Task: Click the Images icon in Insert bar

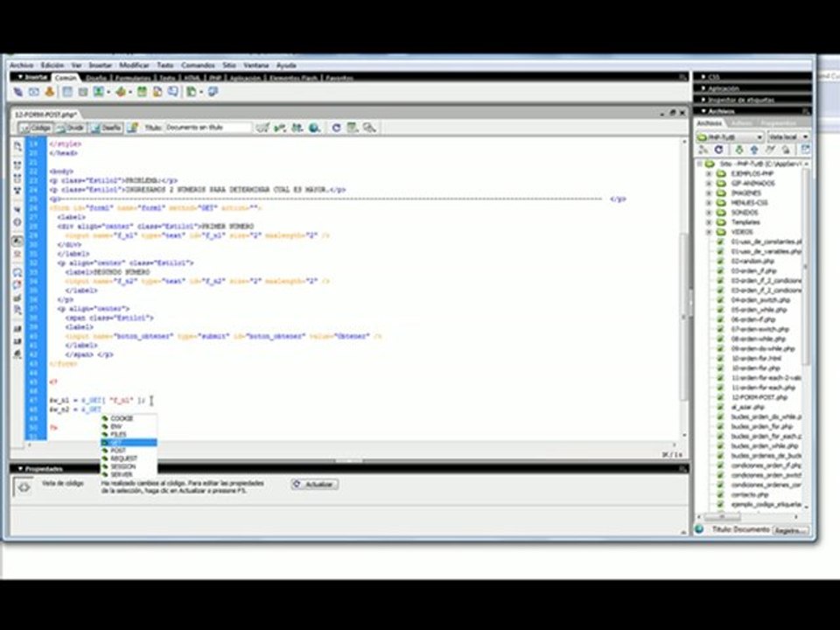Action: point(99,92)
